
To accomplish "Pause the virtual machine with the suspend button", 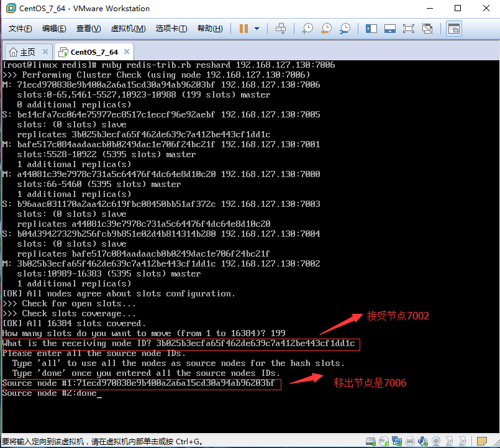I will click(x=243, y=29).
